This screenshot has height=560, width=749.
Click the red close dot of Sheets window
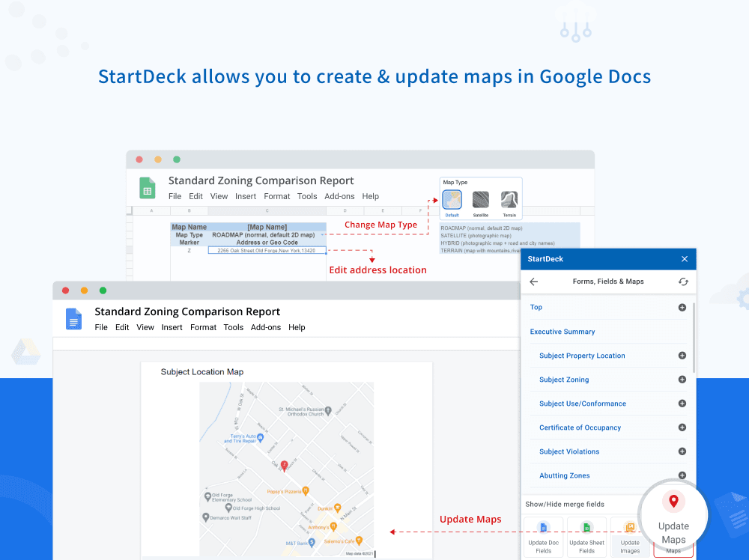coord(139,159)
